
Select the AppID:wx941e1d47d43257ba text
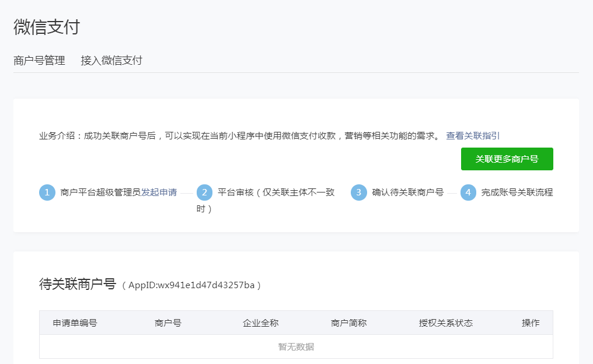[x=191, y=285]
